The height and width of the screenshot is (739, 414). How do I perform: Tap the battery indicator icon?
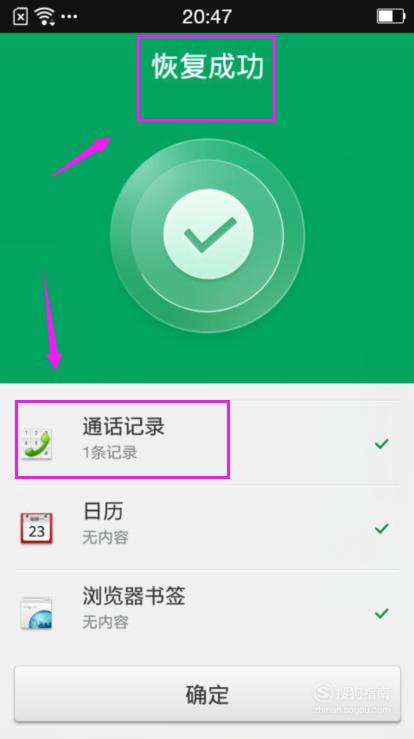[x=391, y=16]
